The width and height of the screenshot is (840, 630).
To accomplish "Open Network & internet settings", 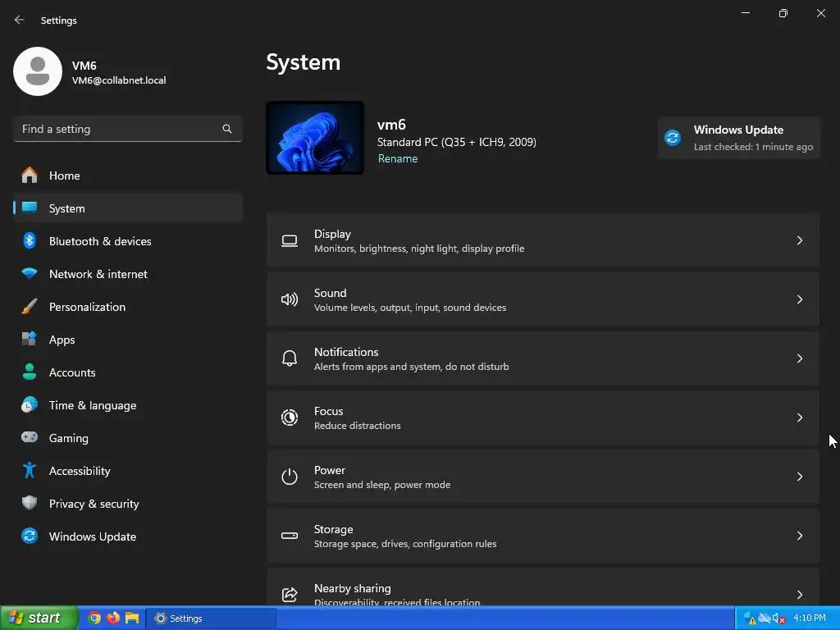I will click(127, 274).
